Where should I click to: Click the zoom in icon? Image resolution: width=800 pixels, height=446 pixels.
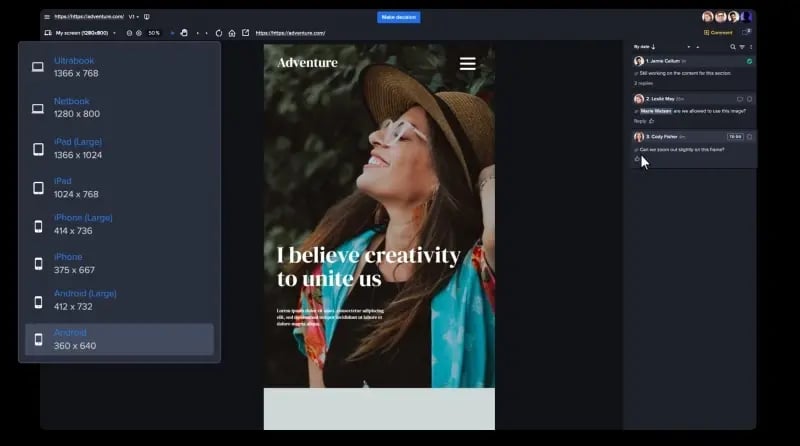click(x=138, y=33)
